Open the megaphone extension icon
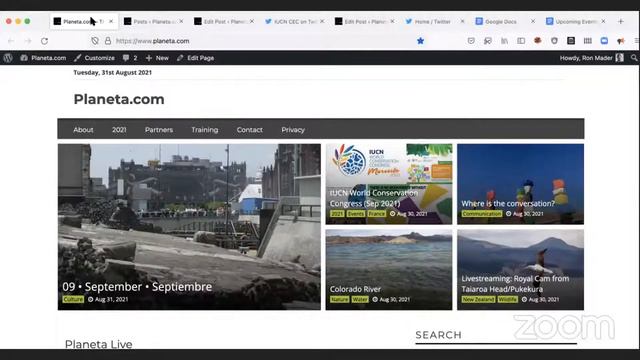Screen dimensions: 640x360 pyautogui.click(x=621, y=41)
